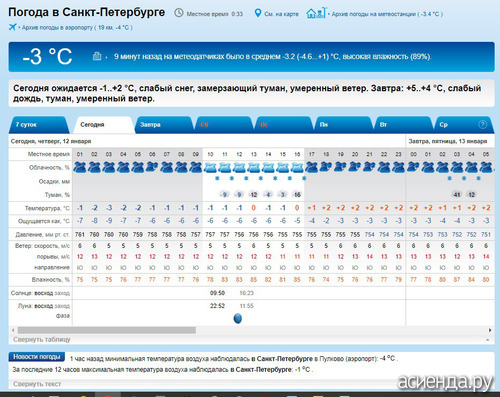Viewport: 500px width, 397px height.
Task: Collapse the news via Свернуть текст
Action: [37, 384]
